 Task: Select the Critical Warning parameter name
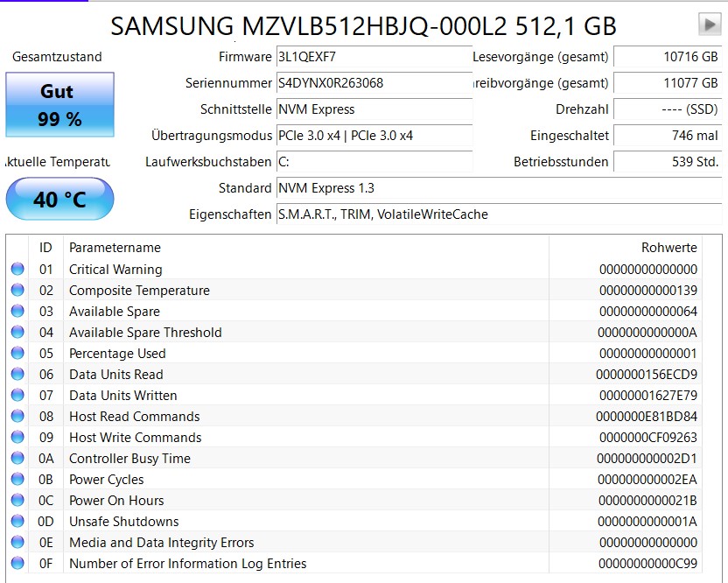coord(115,270)
